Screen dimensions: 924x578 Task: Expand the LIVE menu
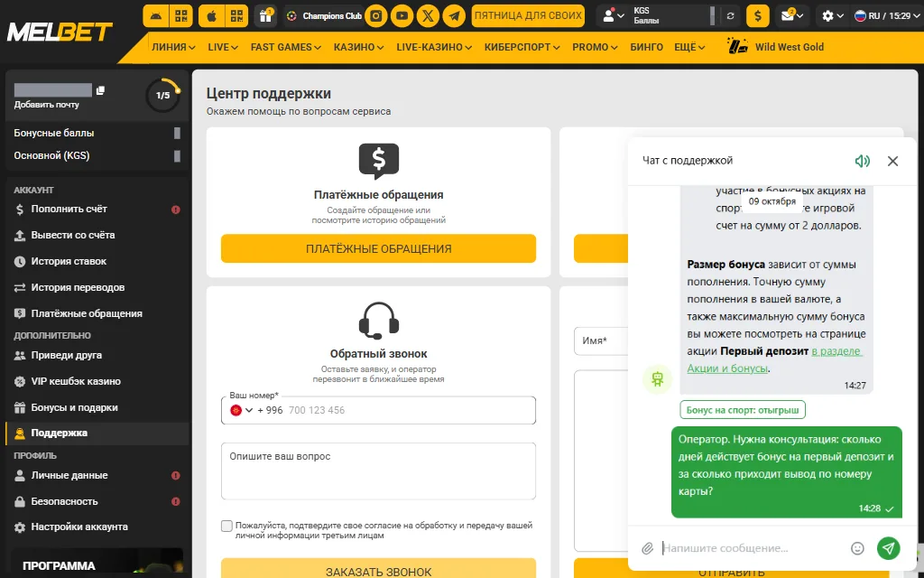pyautogui.click(x=223, y=47)
